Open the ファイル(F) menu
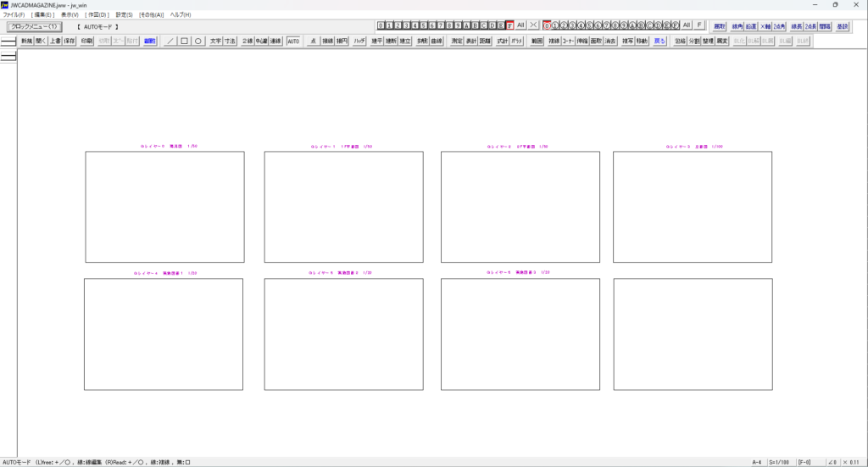The height and width of the screenshot is (467, 868). tap(14, 15)
